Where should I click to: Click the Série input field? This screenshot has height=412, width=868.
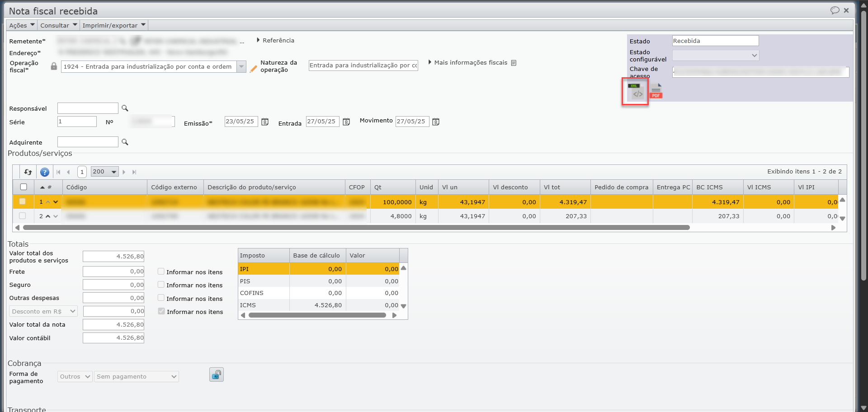click(x=77, y=122)
